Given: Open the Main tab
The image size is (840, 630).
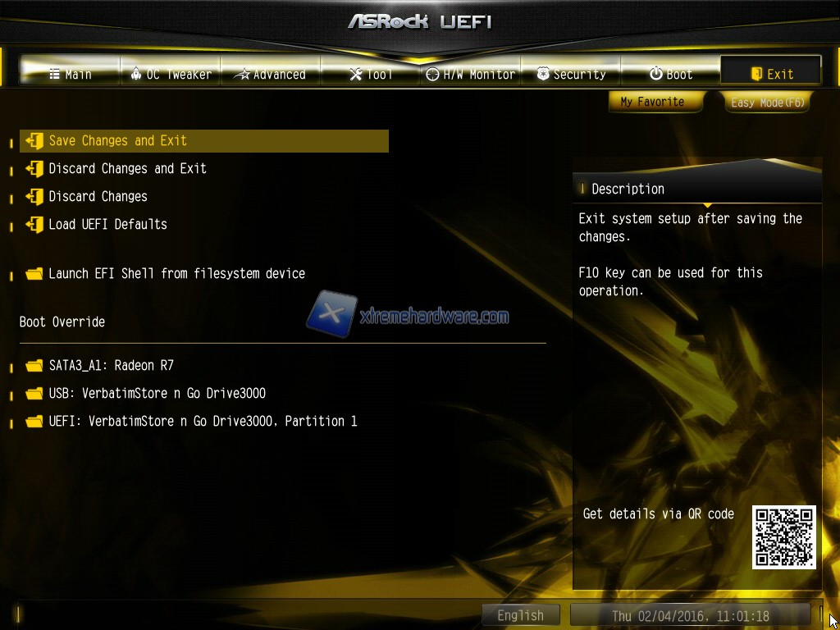Looking at the screenshot, I should click(71, 74).
